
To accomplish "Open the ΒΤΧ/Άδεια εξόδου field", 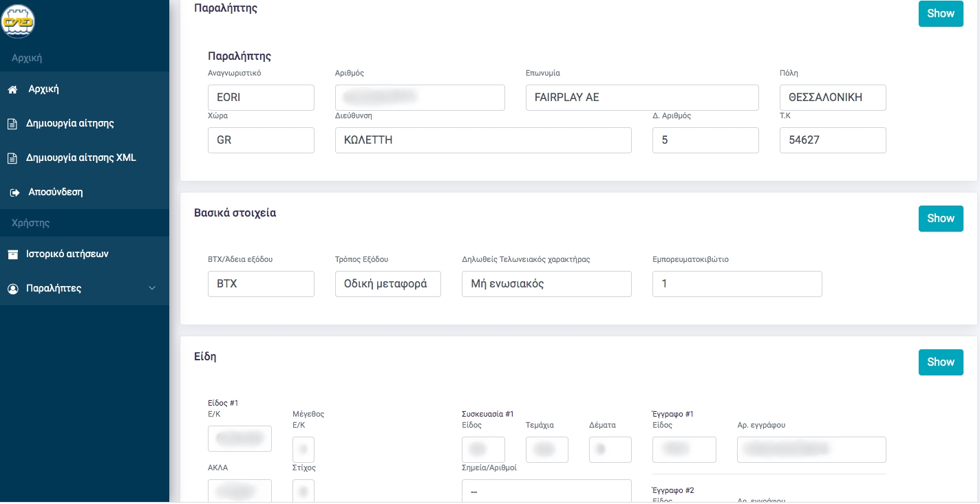I will (261, 283).
